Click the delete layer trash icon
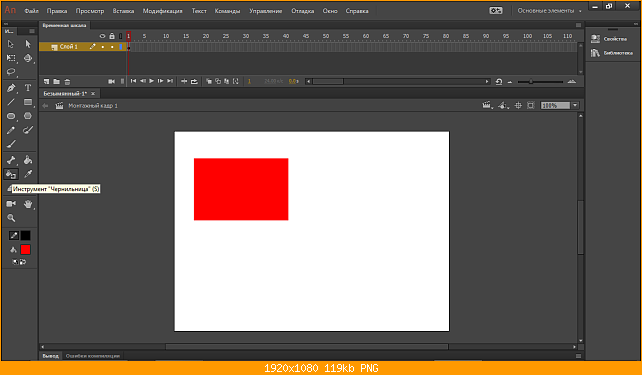This screenshot has height=375, width=642. point(67,81)
